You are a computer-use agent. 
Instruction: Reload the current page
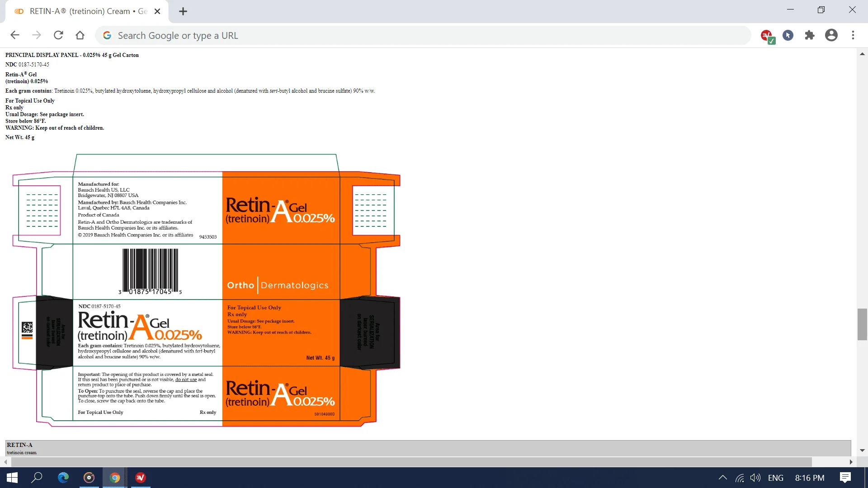[x=58, y=35]
